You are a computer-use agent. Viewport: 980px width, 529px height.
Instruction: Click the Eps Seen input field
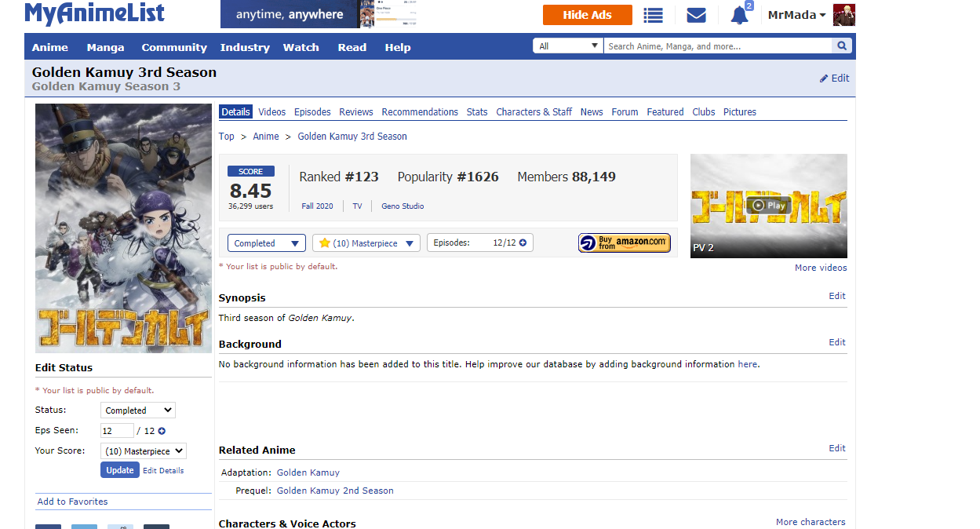point(117,431)
